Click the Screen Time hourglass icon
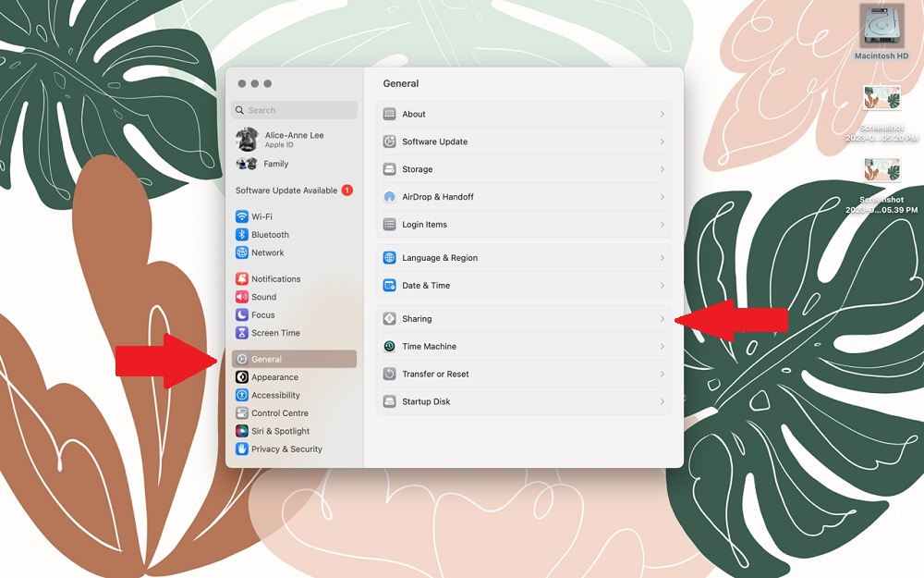924x578 pixels. pos(241,333)
